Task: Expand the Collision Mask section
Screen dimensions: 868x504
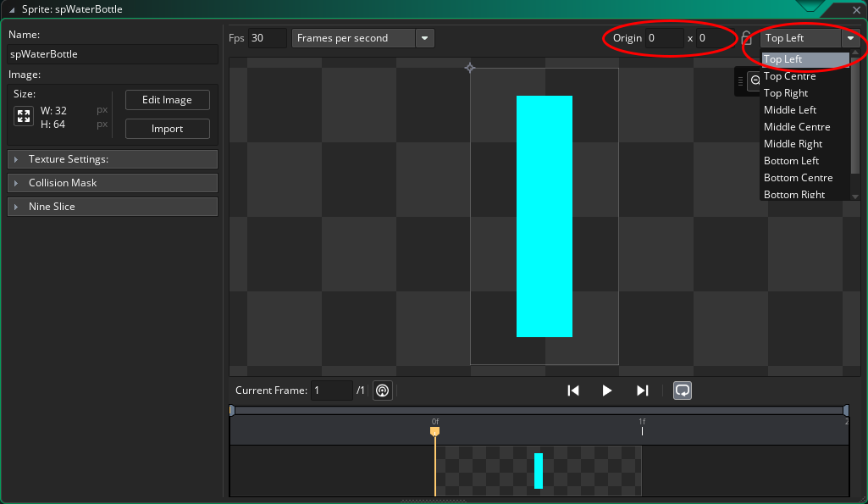Action: 113,183
